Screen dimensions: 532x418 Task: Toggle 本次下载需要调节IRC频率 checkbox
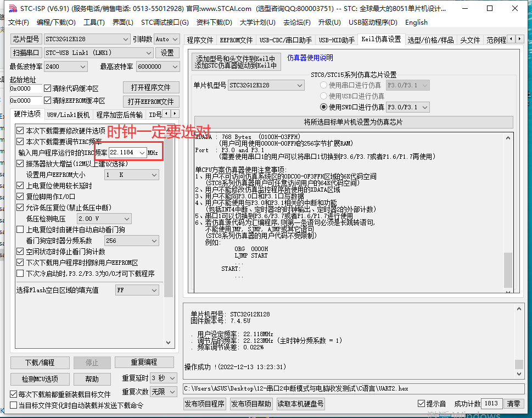coord(20,142)
